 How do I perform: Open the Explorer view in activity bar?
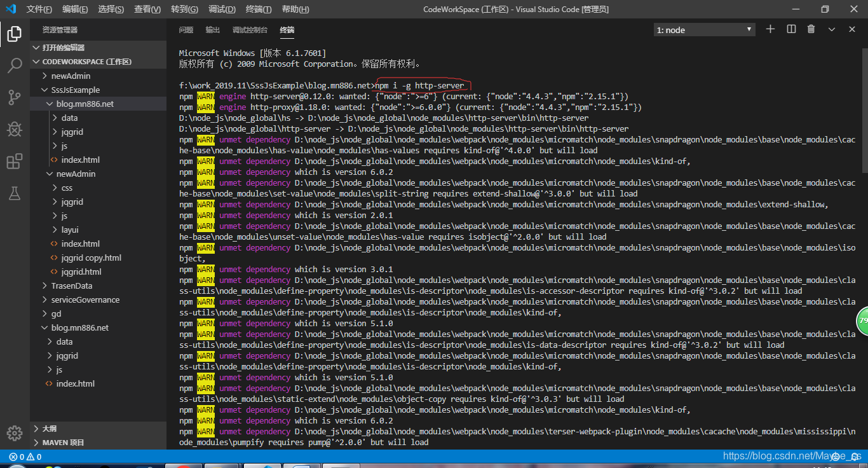pyautogui.click(x=15, y=33)
